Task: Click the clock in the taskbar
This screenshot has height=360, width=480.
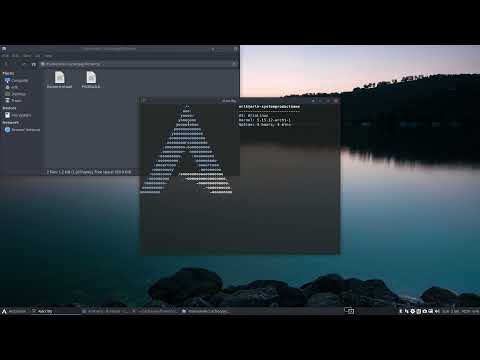Action: click(x=461, y=311)
